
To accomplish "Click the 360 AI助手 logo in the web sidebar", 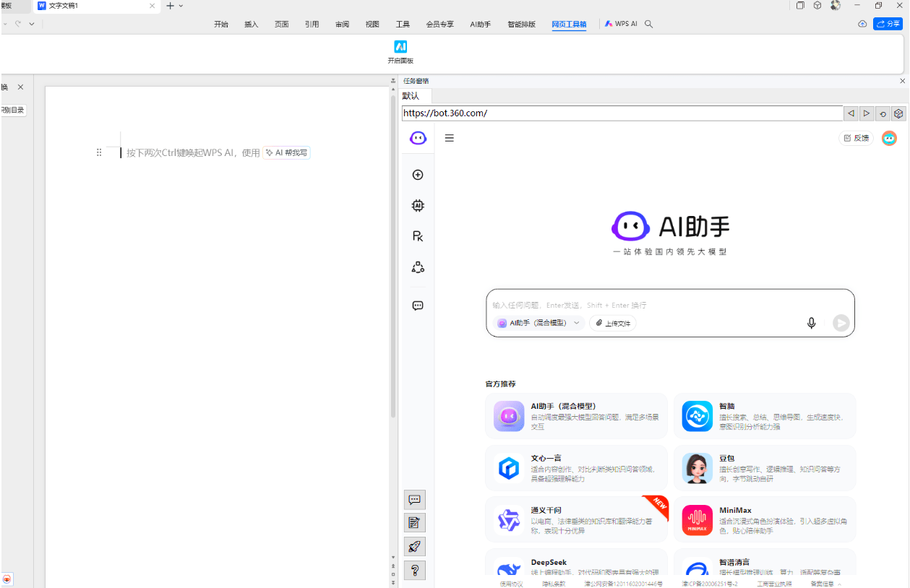I will [418, 138].
